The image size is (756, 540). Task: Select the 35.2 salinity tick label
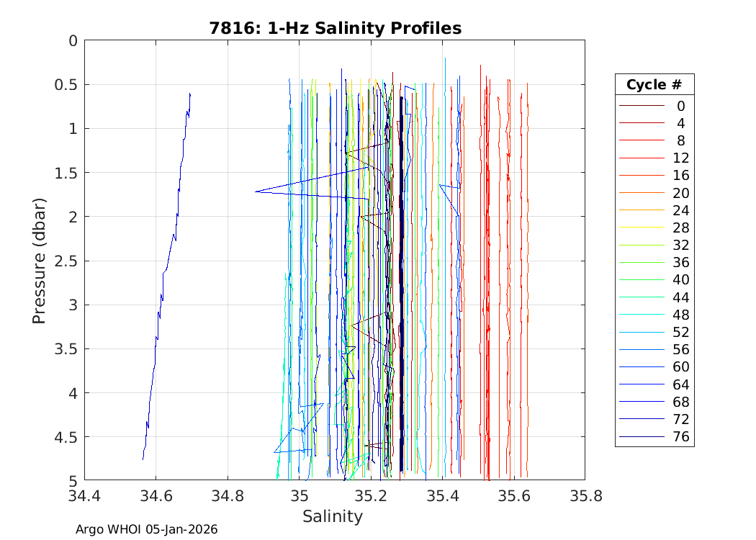(x=370, y=496)
